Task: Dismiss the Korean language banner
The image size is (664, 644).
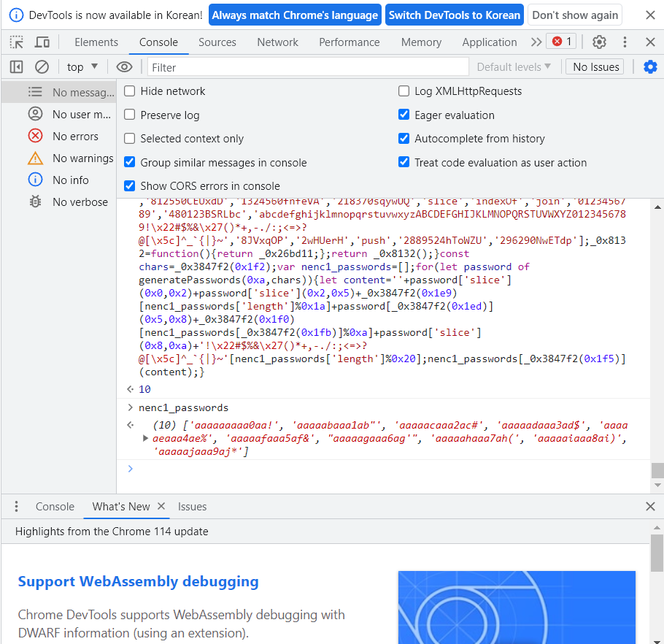Action: point(650,15)
